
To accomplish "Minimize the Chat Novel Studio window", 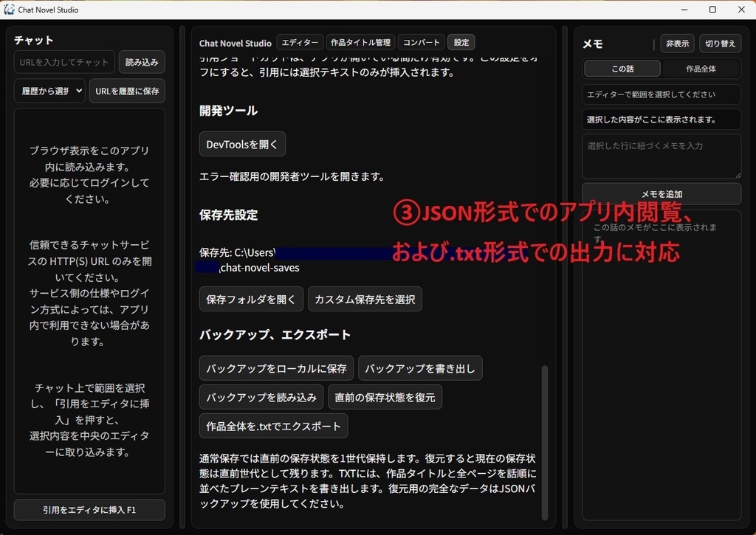I will coord(684,10).
